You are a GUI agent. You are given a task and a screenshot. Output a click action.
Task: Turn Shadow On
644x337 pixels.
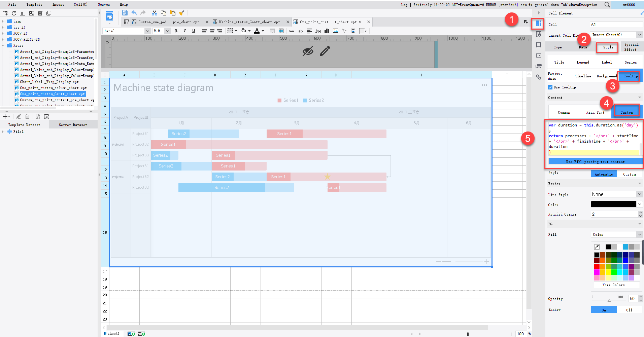[604, 310]
